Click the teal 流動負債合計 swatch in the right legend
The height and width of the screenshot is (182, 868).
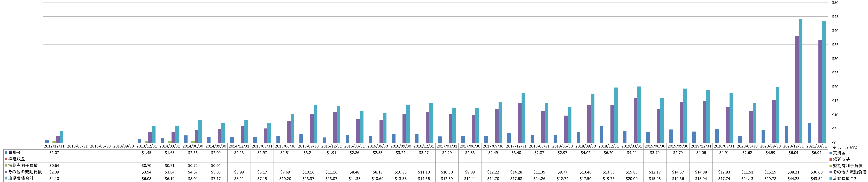tap(830, 179)
